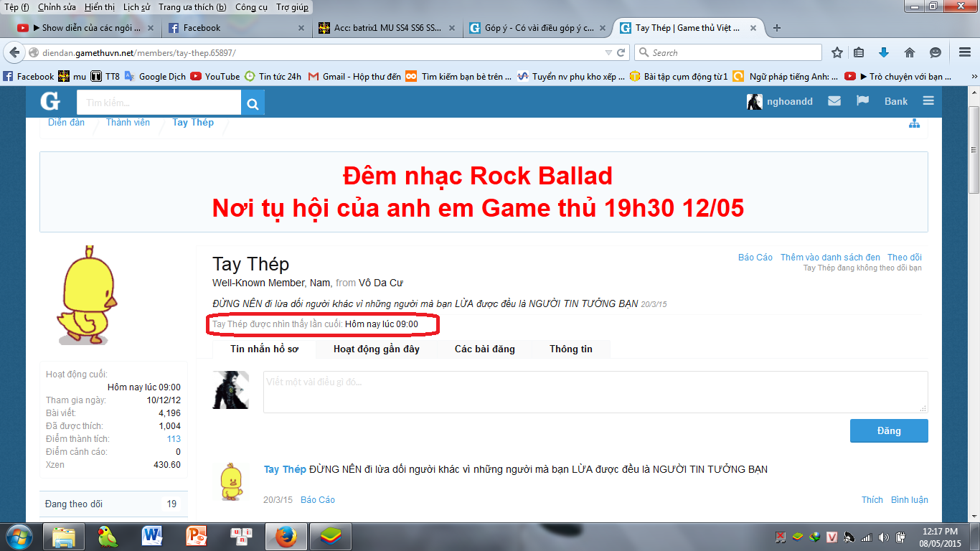Click 'Bình luận' link on the status post
Viewport: 980px width, 551px height.
pyautogui.click(x=910, y=500)
